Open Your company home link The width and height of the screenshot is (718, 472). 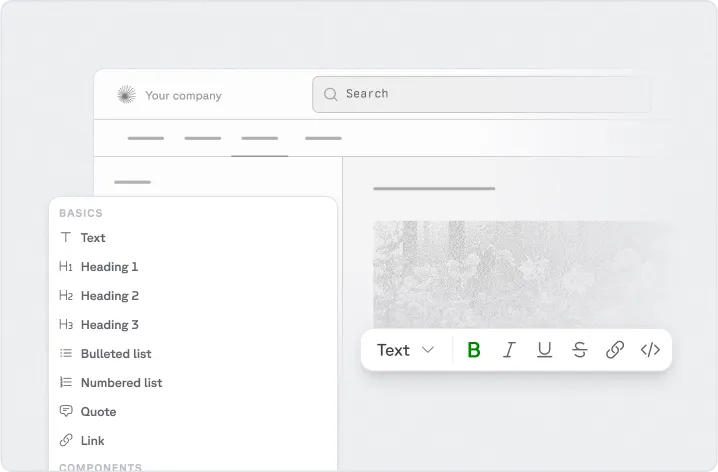183,96
